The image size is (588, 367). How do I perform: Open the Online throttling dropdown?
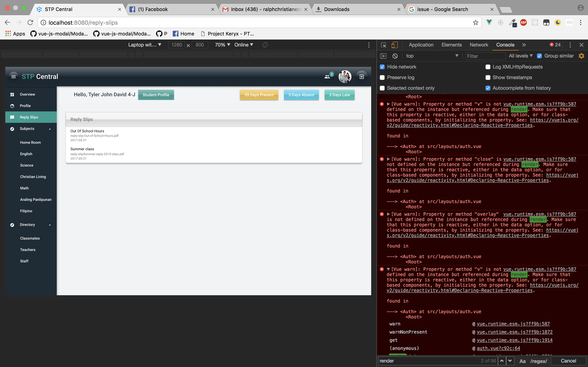point(243,45)
